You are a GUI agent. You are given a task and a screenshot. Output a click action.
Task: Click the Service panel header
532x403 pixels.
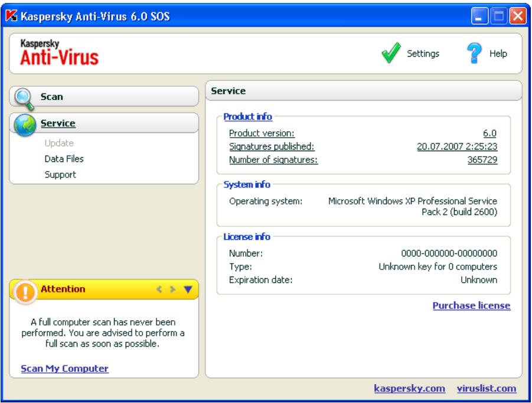click(x=364, y=90)
